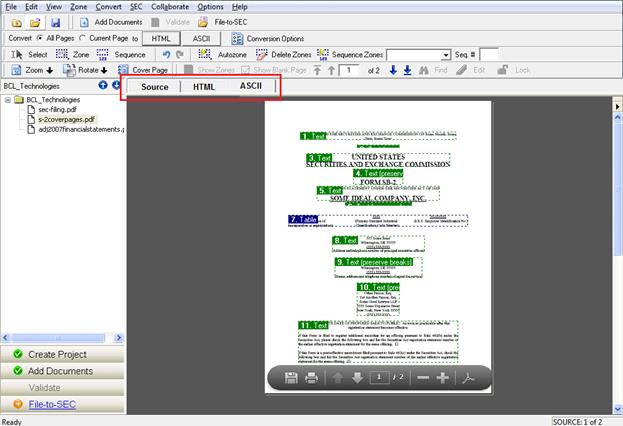Viewport: 623px width, 426px height.
Task: Switch to the HTML view tab
Action: click(x=204, y=87)
